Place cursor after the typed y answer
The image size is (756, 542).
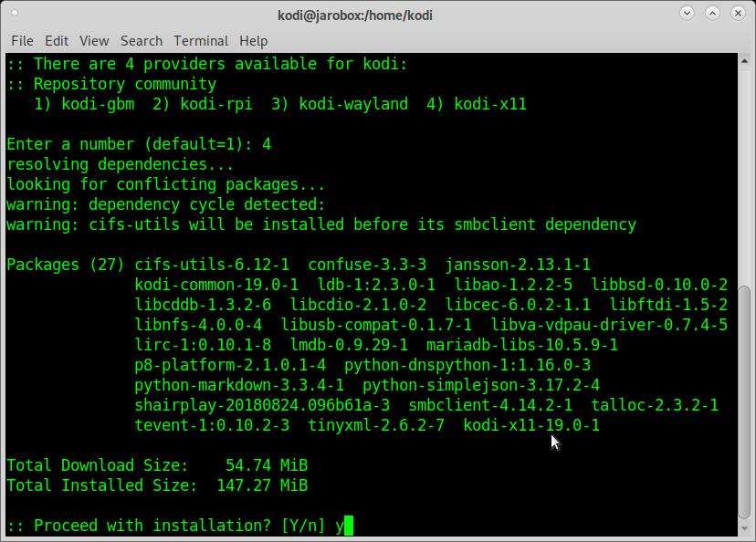(x=351, y=526)
